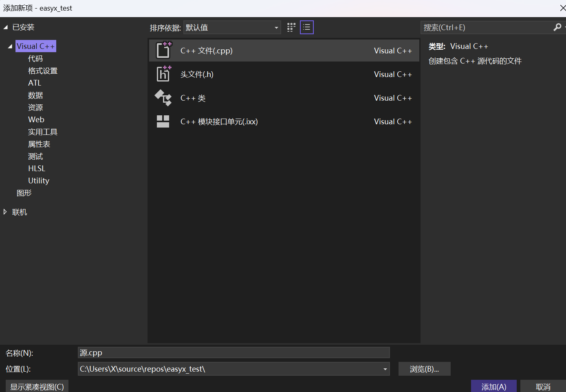This screenshot has width=566, height=392.
Task: Open the 排序依据 默认值 dropdown
Action: tap(232, 27)
